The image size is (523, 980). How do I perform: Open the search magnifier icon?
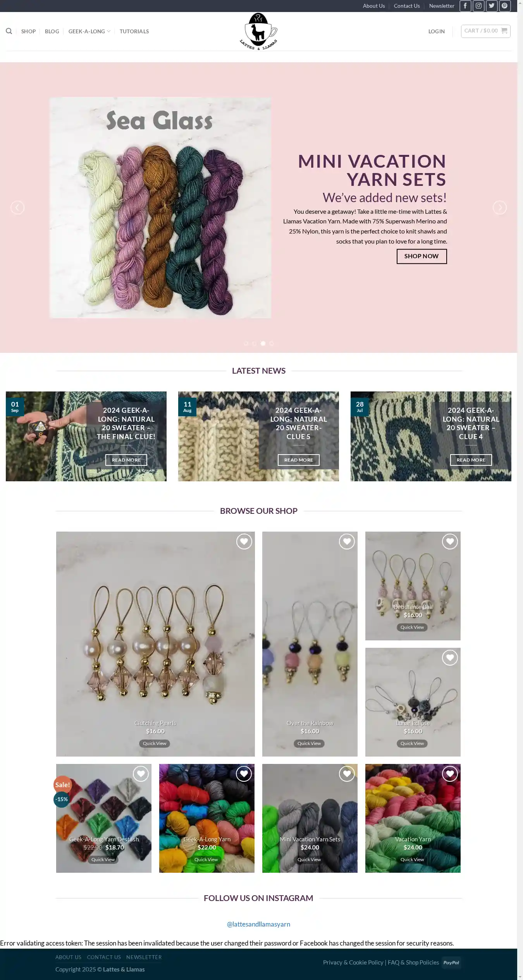(x=9, y=31)
